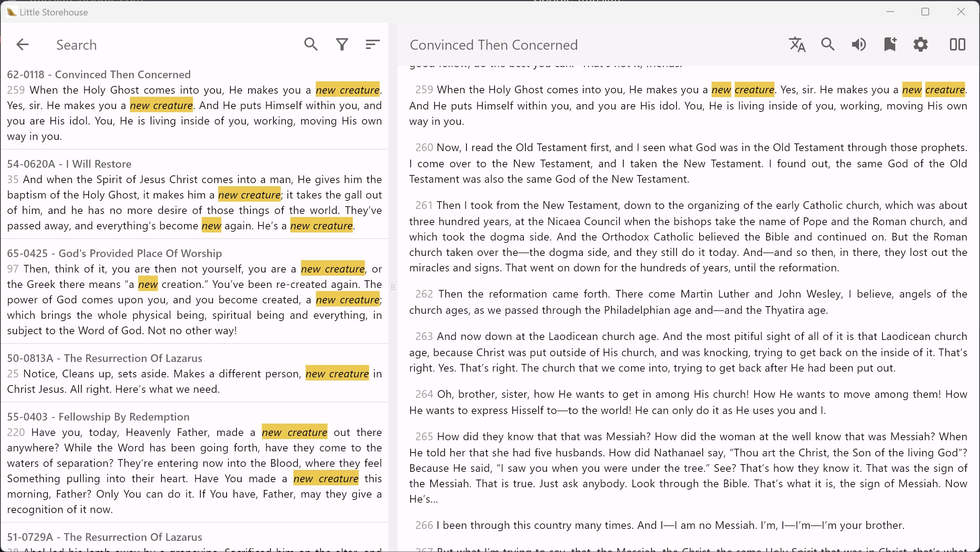
Task: Play audio with the speaker icon
Action: [859, 45]
